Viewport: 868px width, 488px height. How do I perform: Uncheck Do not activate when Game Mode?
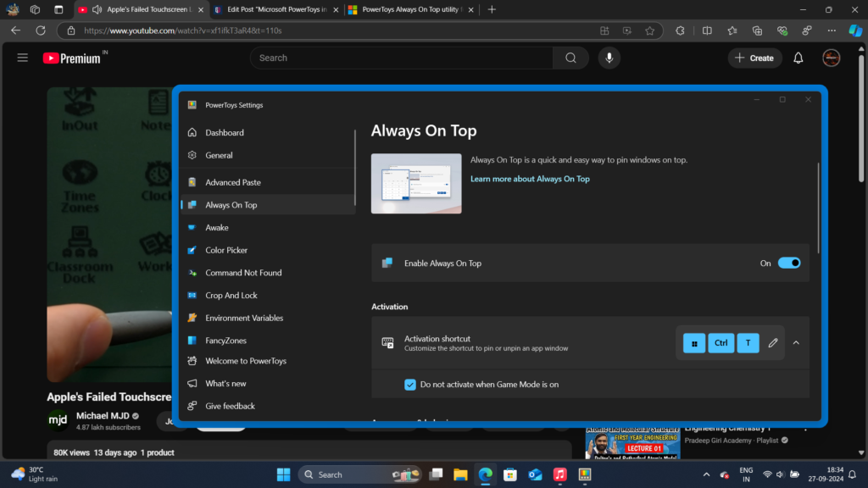(x=409, y=385)
